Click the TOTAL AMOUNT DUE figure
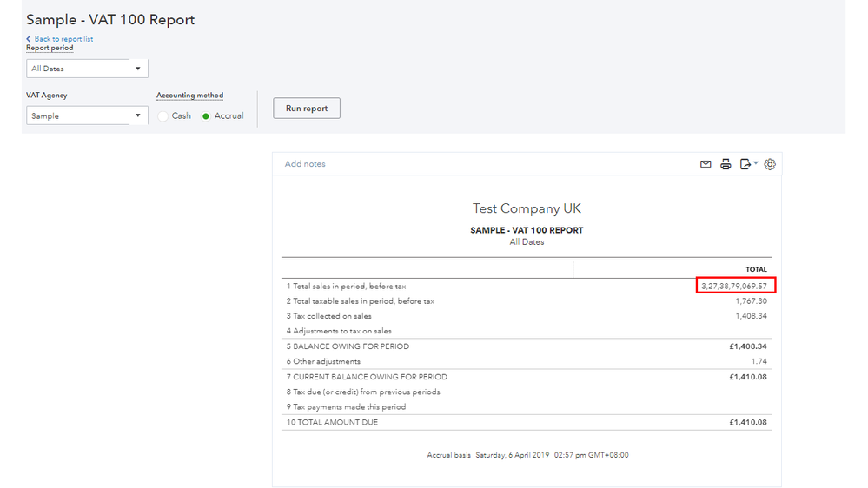Image resolution: width=868 pixels, height=488 pixels. [x=748, y=422]
